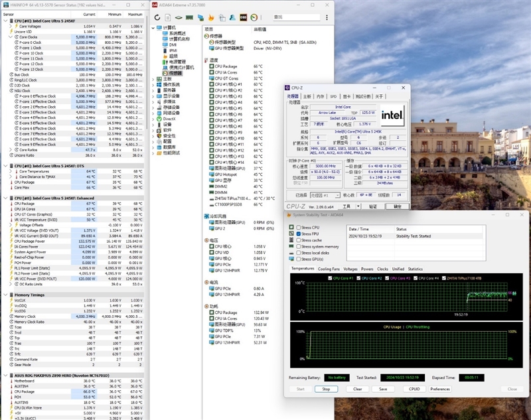Click the memory module toolbar icon in AIDA64
The height and width of the screenshot is (420, 531).
click(189, 17)
